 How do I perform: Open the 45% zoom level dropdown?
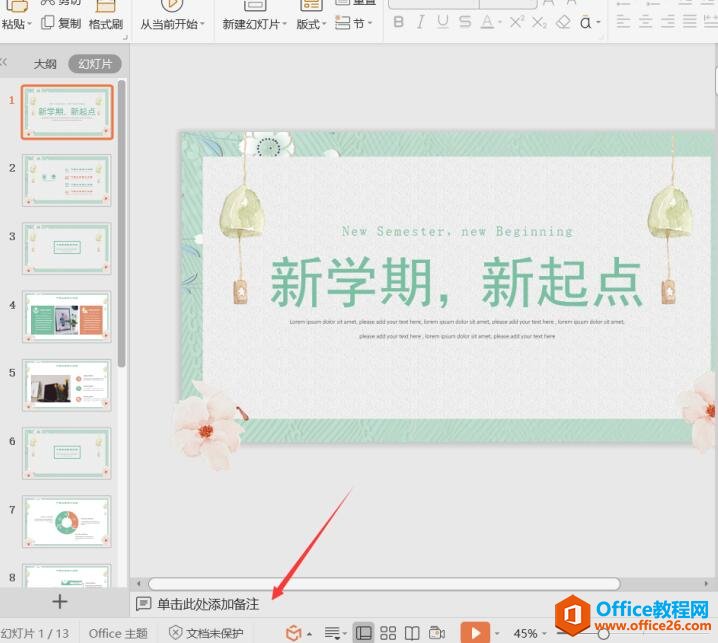(x=530, y=633)
